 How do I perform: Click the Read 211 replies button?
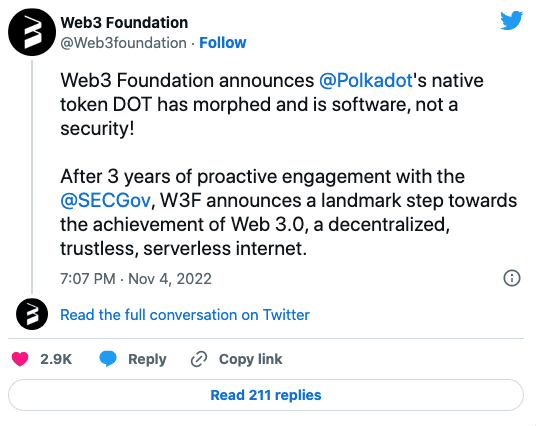coord(266,395)
